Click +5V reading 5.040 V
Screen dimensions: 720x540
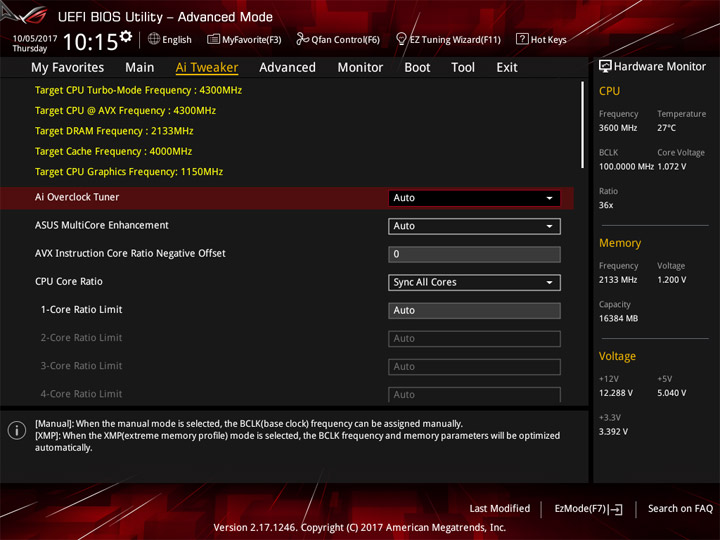(x=672, y=393)
